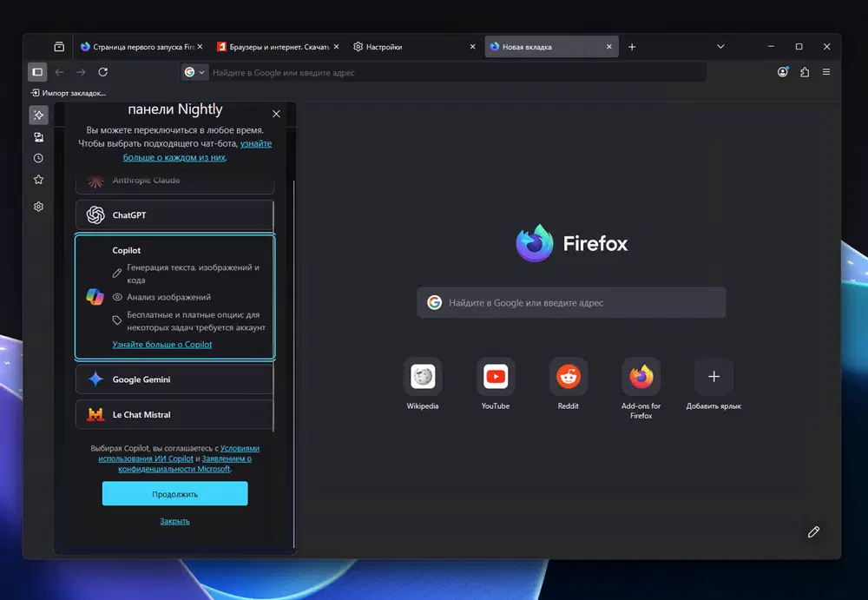Screen dimensions: 868x600
Task: Open the Google search engine selector
Action: [x=194, y=72]
